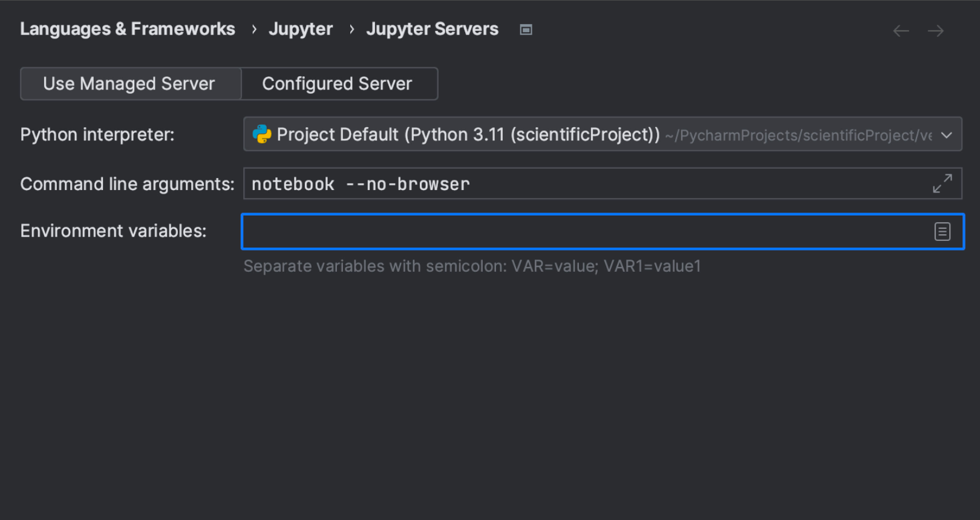980x520 pixels.
Task: Go to Languages & Frameworks breadcrumb
Action: click(x=128, y=29)
